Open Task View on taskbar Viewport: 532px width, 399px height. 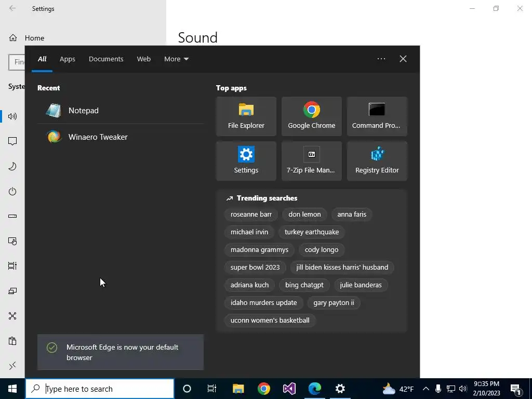pyautogui.click(x=212, y=389)
